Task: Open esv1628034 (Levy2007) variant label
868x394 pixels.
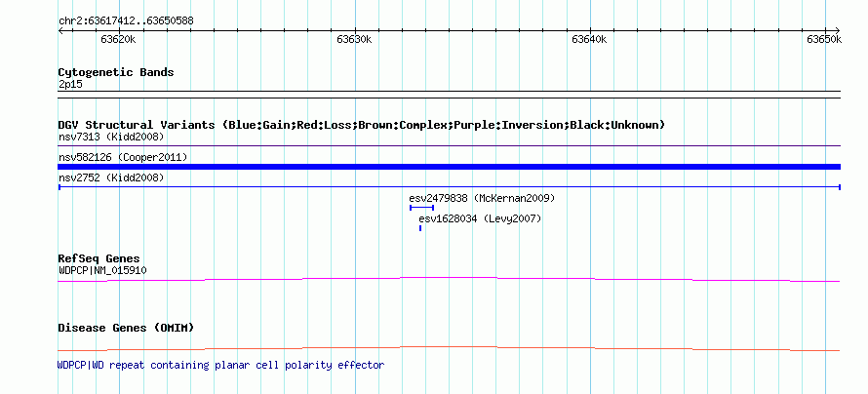Action: [x=480, y=219]
